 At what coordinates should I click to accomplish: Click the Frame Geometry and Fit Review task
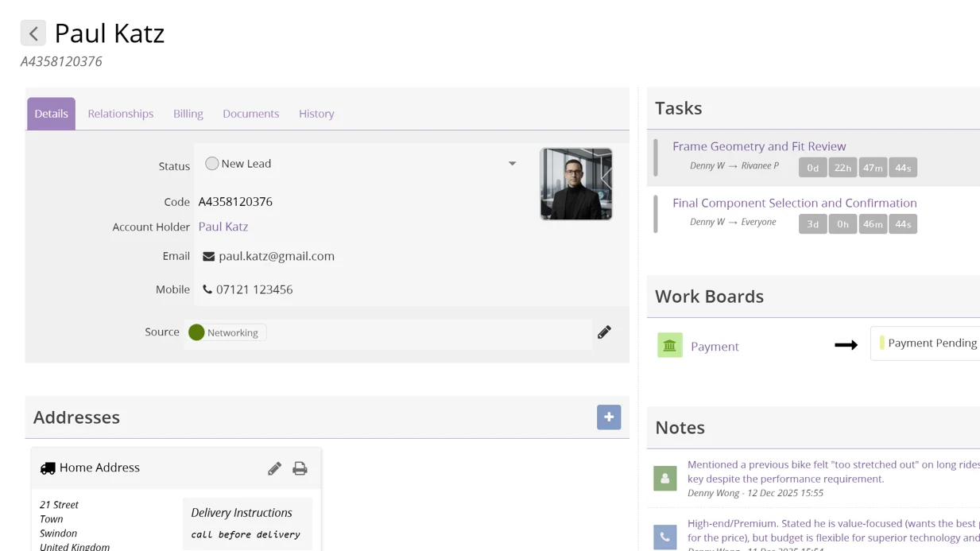[759, 146]
